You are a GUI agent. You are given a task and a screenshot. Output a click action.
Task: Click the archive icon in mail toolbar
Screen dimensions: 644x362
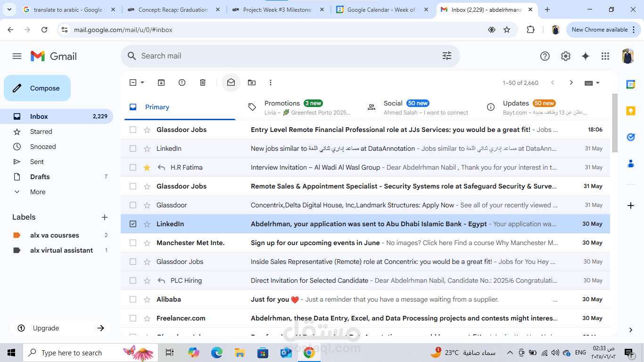tap(161, 82)
